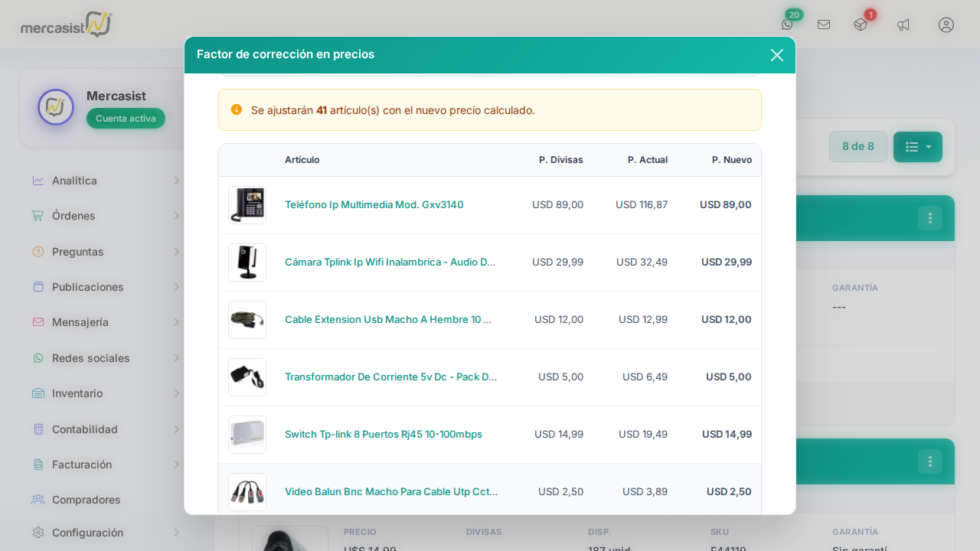
Task: Click the Mercasist account avatar
Action: coord(56,107)
